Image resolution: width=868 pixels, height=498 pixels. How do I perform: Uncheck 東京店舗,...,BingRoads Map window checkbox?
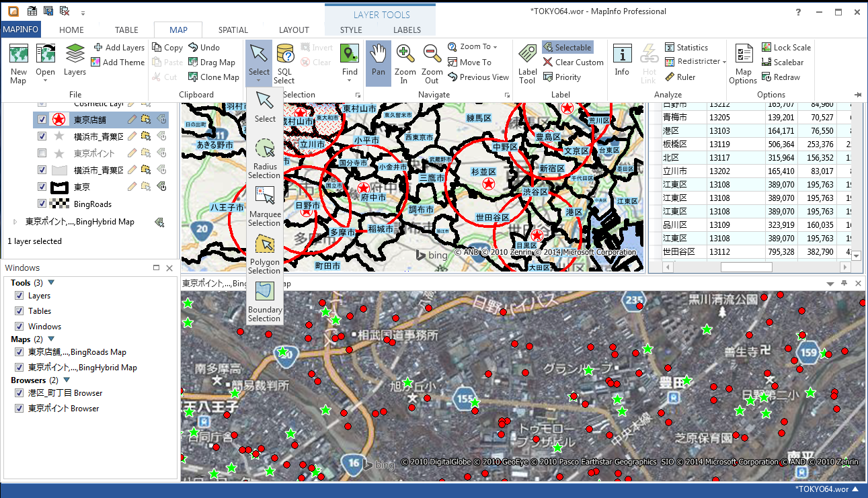coord(19,352)
